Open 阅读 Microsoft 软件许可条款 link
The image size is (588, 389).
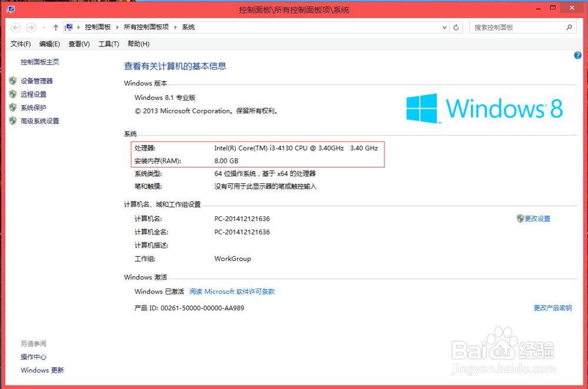click(232, 291)
